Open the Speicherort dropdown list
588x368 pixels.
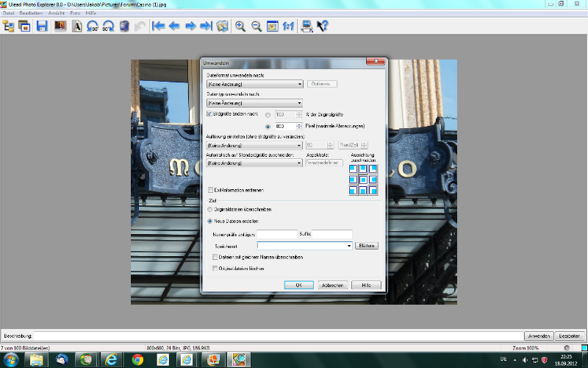point(348,246)
